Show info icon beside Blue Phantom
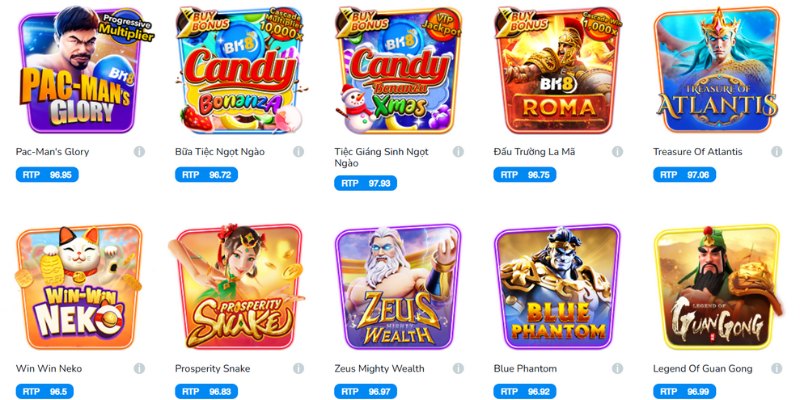 pyautogui.click(x=617, y=368)
